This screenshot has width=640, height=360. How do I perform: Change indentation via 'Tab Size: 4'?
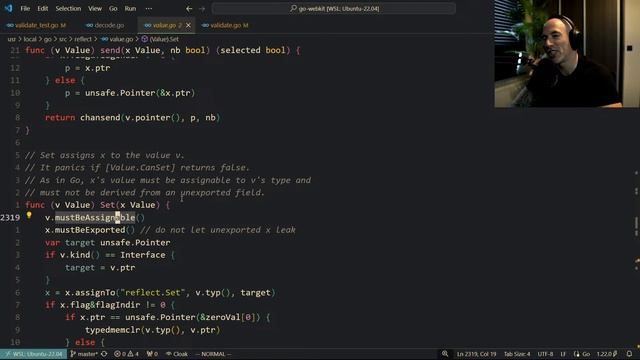tap(517, 354)
